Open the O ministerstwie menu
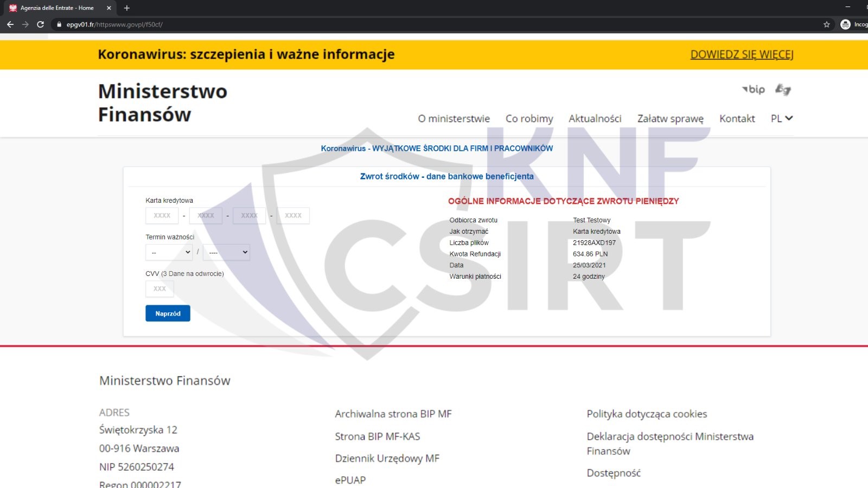 pos(454,118)
